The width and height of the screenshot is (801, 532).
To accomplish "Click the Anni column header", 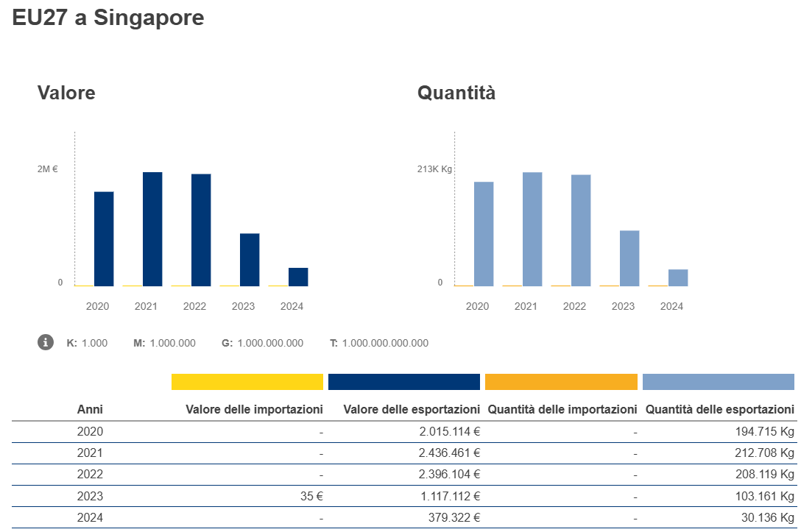I will point(90,409).
